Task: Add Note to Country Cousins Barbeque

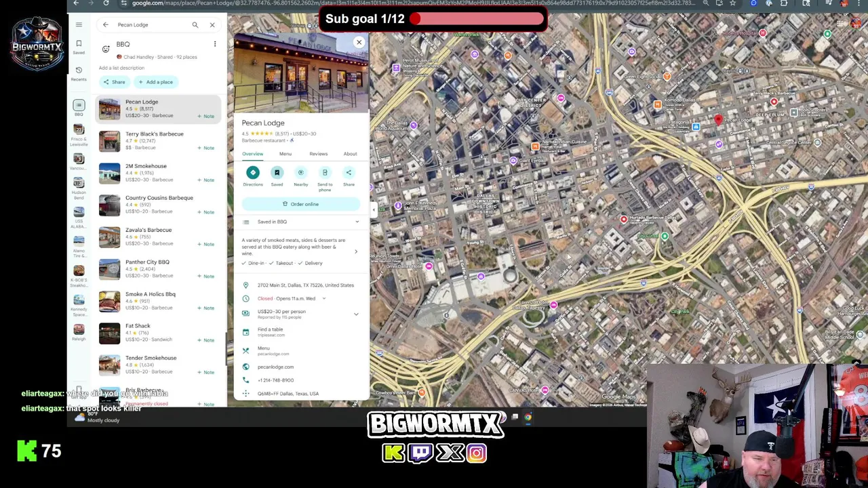Action: click(x=206, y=211)
